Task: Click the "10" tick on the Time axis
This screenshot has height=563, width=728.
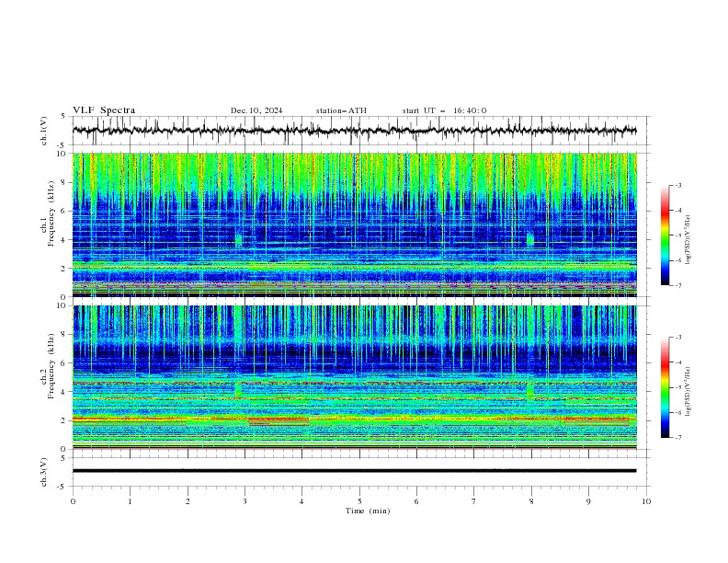Action: (646, 501)
